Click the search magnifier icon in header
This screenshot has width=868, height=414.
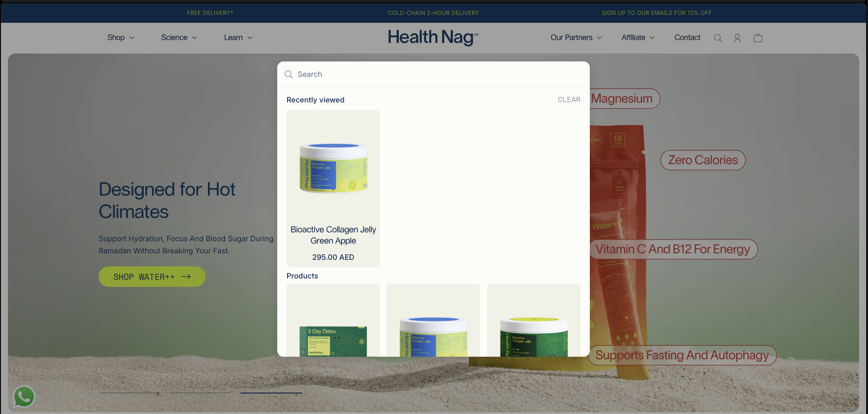click(x=718, y=38)
